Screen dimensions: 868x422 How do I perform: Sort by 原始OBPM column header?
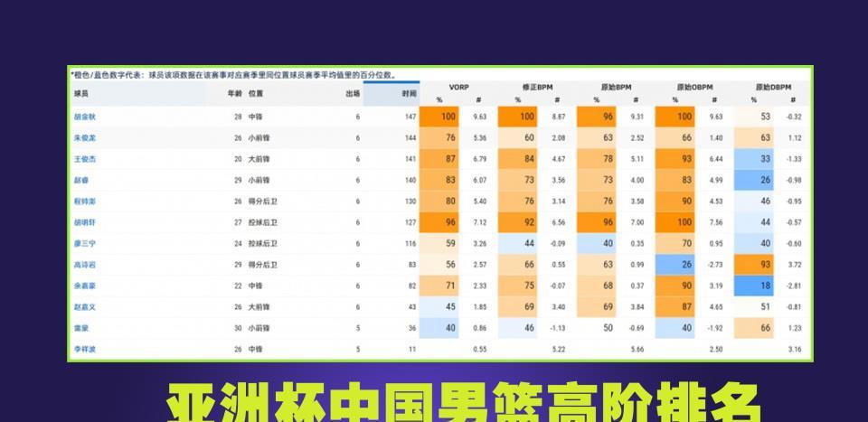(x=693, y=87)
